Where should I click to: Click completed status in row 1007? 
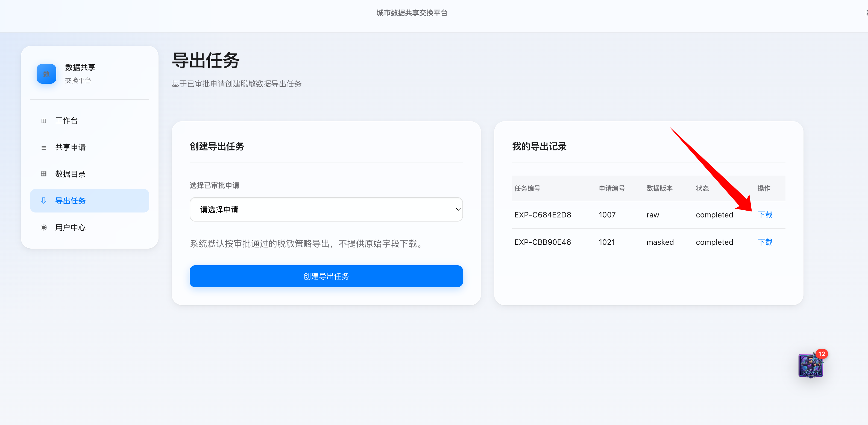coord(714,215)
